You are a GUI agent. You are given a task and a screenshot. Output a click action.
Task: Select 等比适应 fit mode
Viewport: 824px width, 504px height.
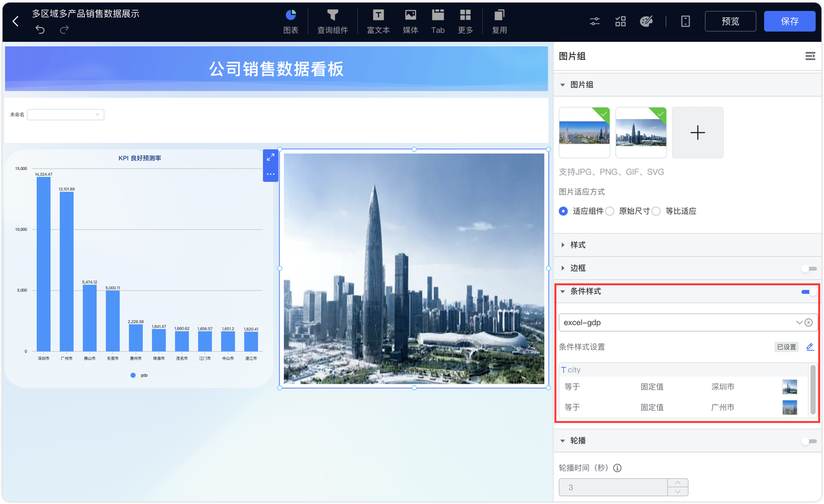coord(656,211)
